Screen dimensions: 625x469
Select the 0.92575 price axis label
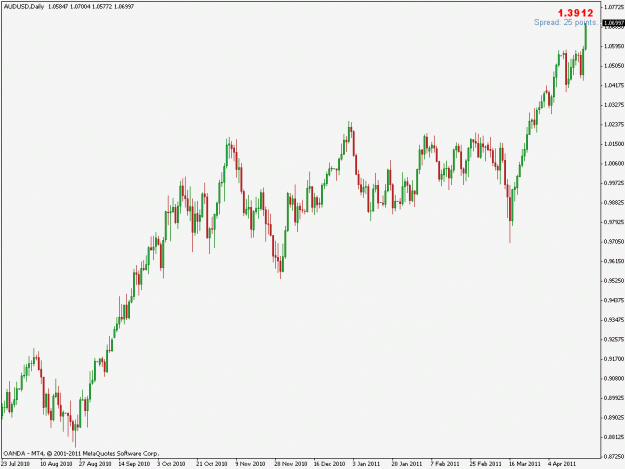tap(614, 339)
